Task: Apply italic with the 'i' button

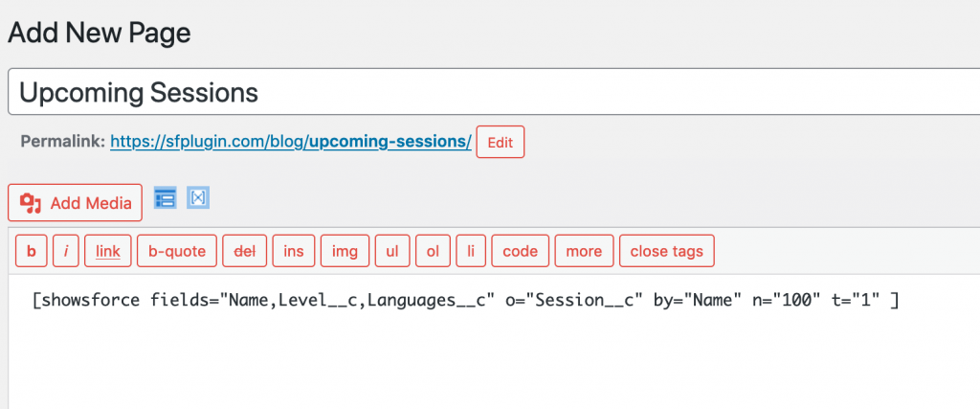Action: (66, 251)
